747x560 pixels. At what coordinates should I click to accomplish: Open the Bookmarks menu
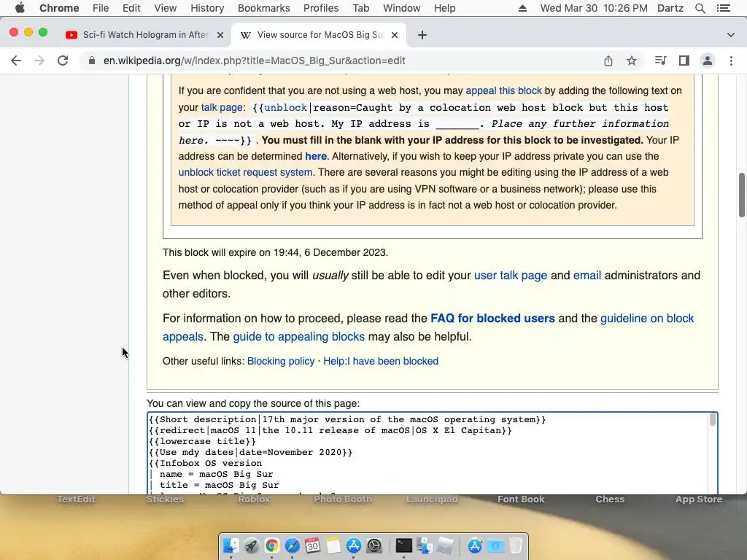[264, 8]
